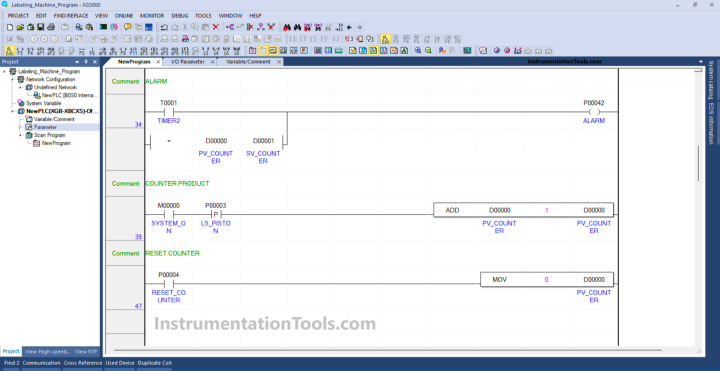Open the DEBUG menu
720x371 pixels.
[x=180, y=16]
